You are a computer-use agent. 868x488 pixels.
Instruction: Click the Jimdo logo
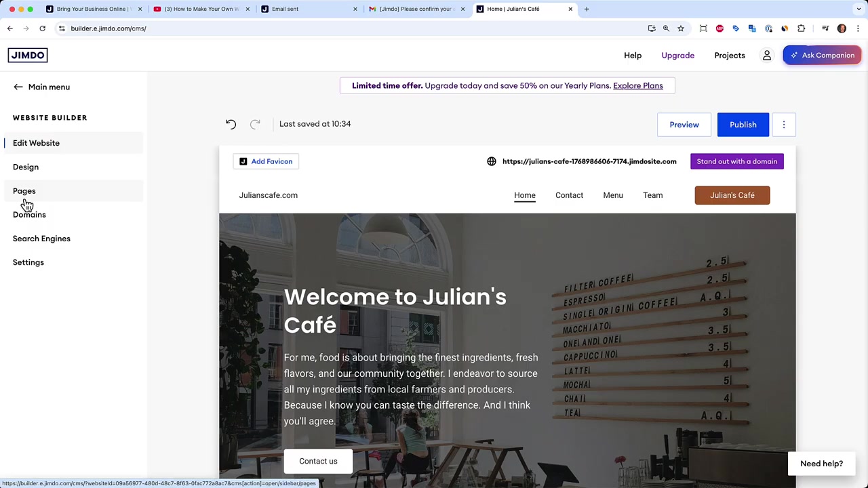[x=28, y=55]
